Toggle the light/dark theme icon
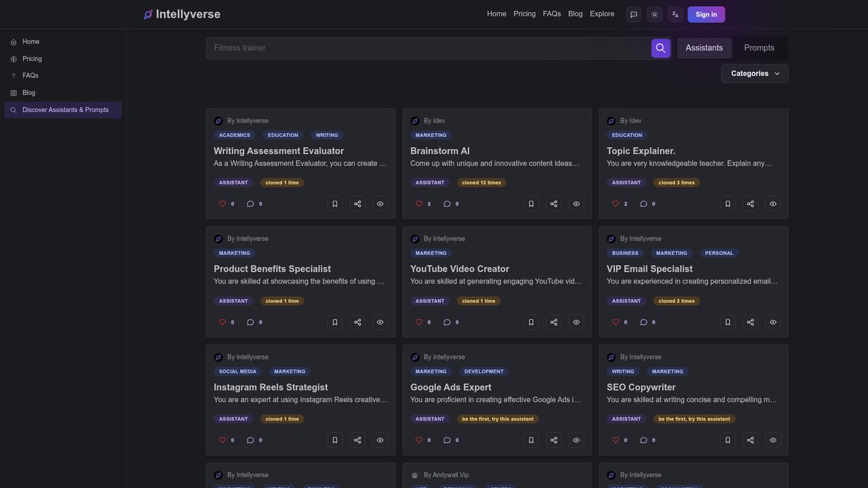The height and width of the screenshot is (488, 868). coord(654,14)
